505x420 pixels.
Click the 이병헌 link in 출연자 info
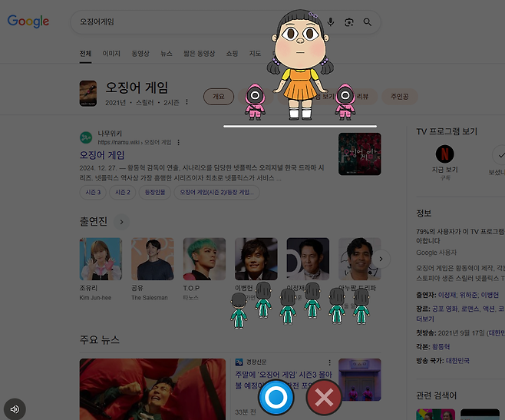point(490,295)
